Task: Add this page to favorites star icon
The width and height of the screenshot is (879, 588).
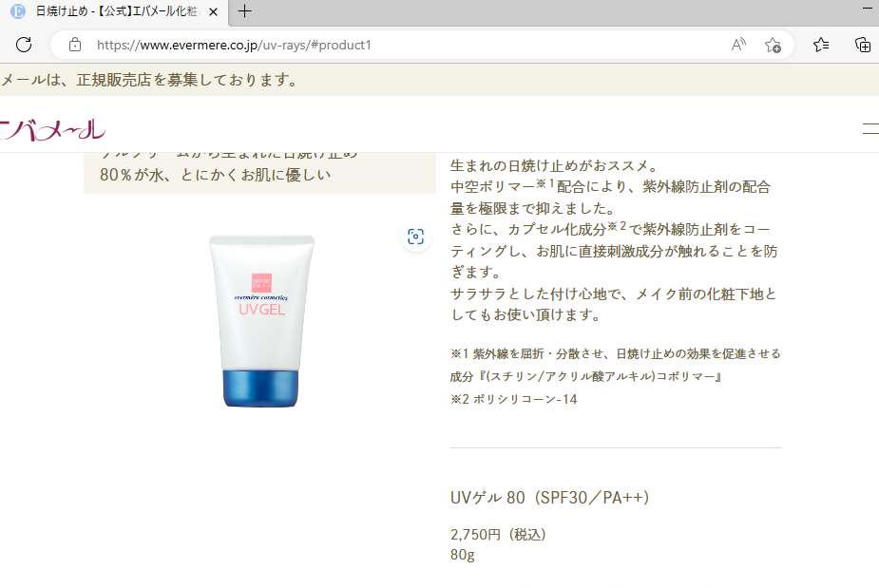Action: point(773,45)
